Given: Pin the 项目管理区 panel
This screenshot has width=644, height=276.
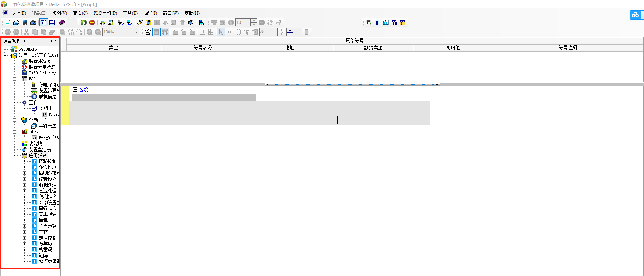Looking at the screenshot, I should 51,41.
